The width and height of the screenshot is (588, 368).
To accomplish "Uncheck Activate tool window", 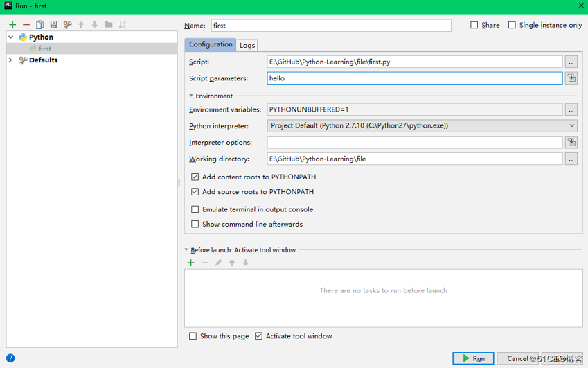I will (258, 336).
